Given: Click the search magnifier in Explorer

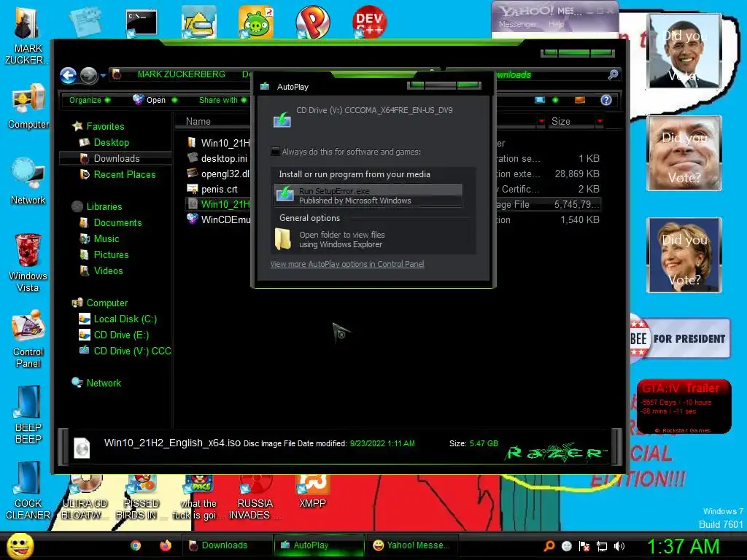Looking at the screenshot, I should tap(613, 74).
